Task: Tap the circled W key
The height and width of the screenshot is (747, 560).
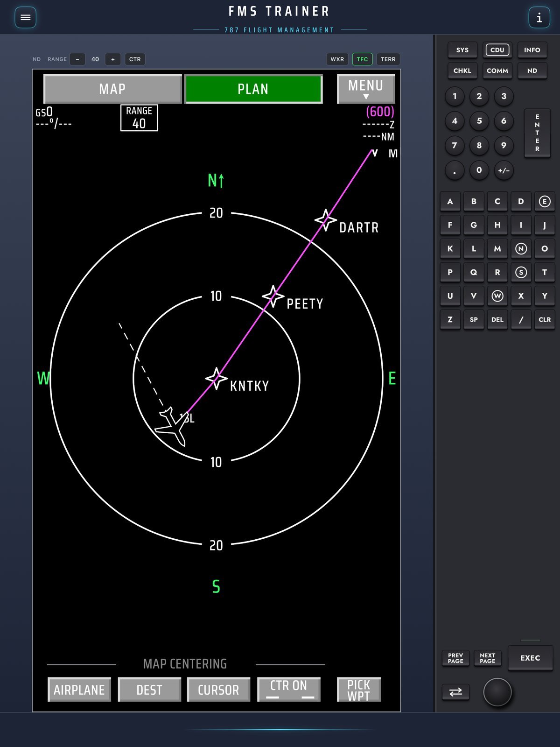Action: tap(497, 296)
